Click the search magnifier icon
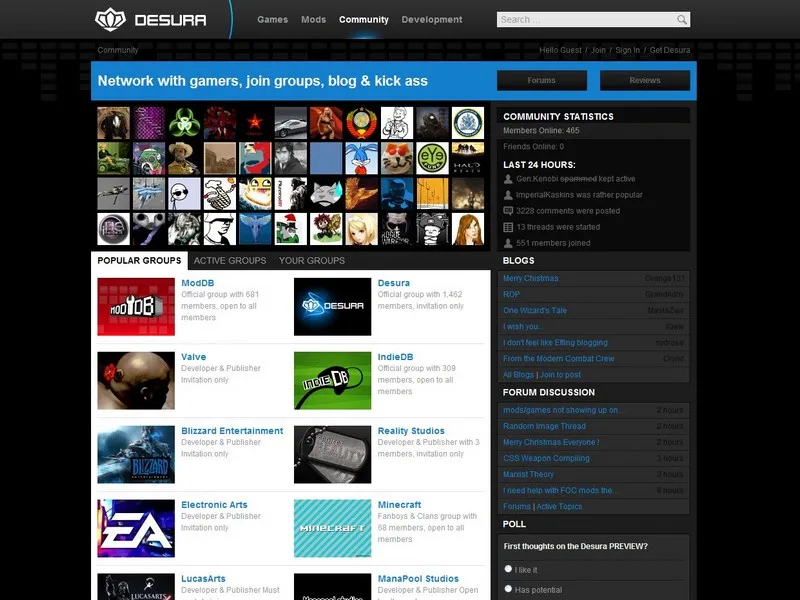Screen dimensions: 800x600 681,19
